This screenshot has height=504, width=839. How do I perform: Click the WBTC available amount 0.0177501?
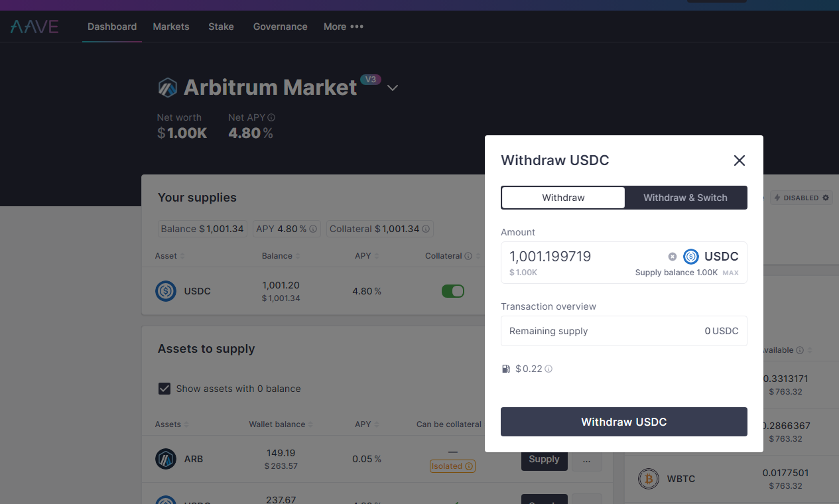pos(785,473)
